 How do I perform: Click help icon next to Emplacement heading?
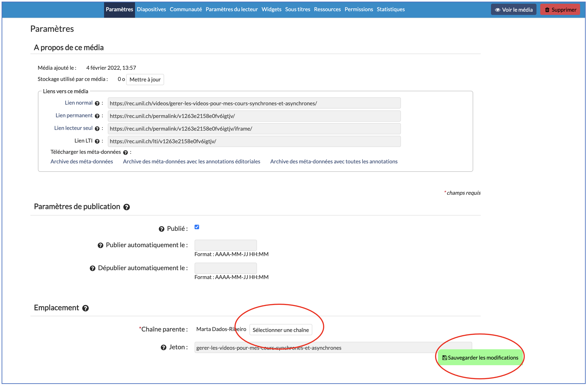[85, 308]
